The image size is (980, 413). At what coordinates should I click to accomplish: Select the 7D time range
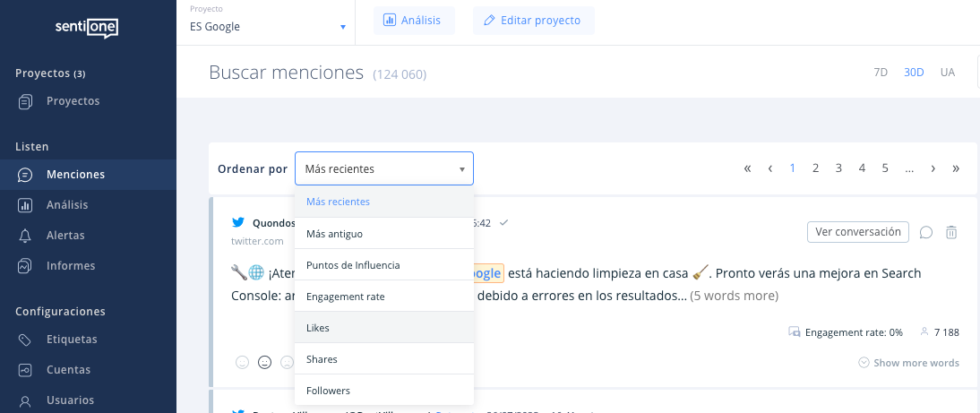click(881, 73)
